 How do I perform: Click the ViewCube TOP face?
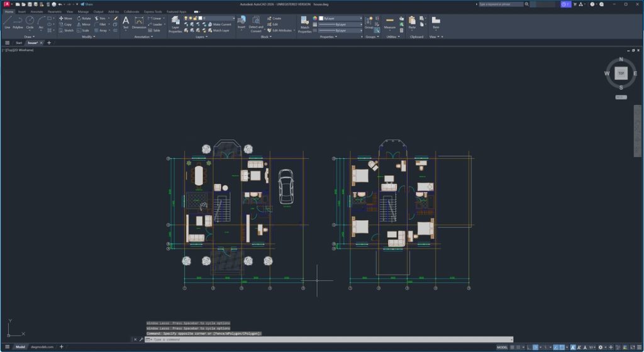[x=621, y=73]
